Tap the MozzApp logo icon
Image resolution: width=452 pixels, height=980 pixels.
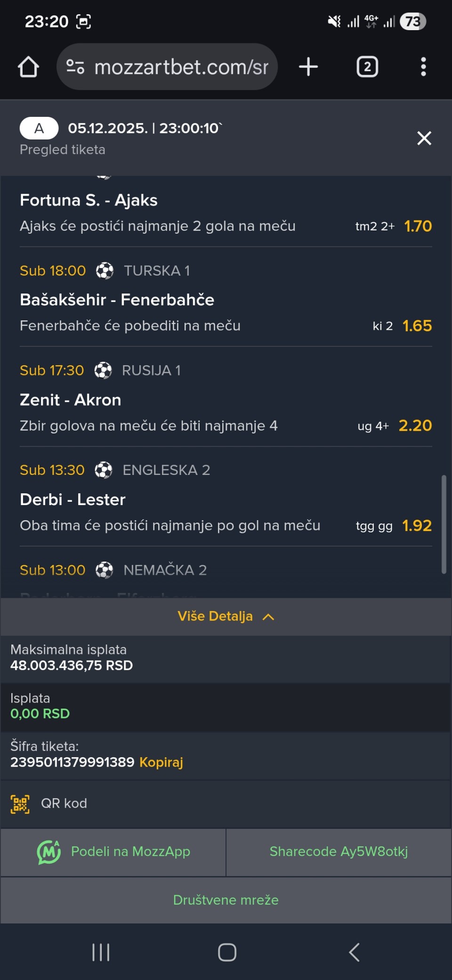pos(49,852)
